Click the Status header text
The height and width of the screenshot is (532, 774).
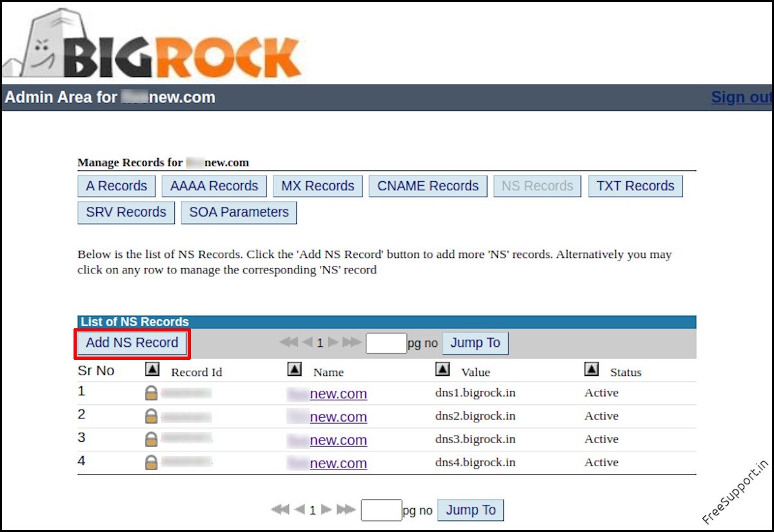[626, 372]
